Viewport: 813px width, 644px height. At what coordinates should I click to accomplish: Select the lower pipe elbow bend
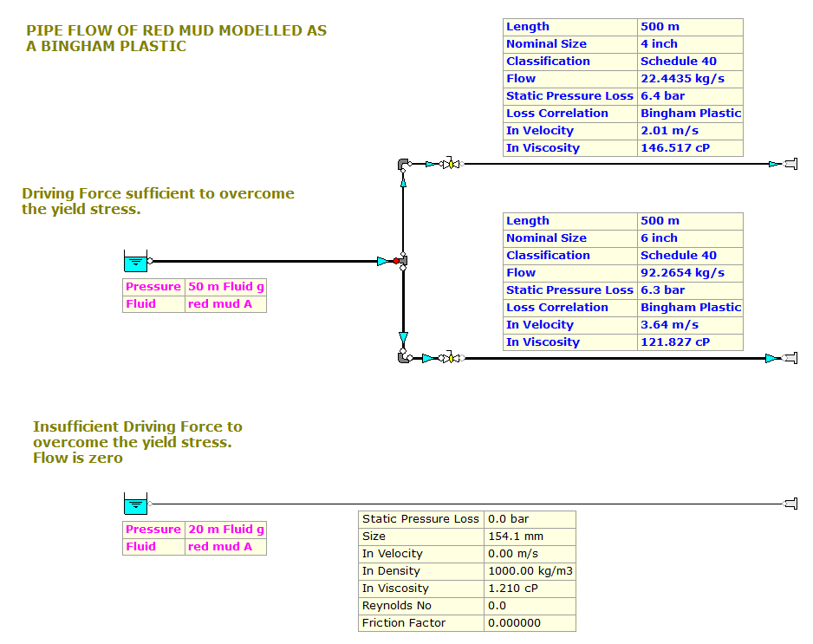[403, 357]
